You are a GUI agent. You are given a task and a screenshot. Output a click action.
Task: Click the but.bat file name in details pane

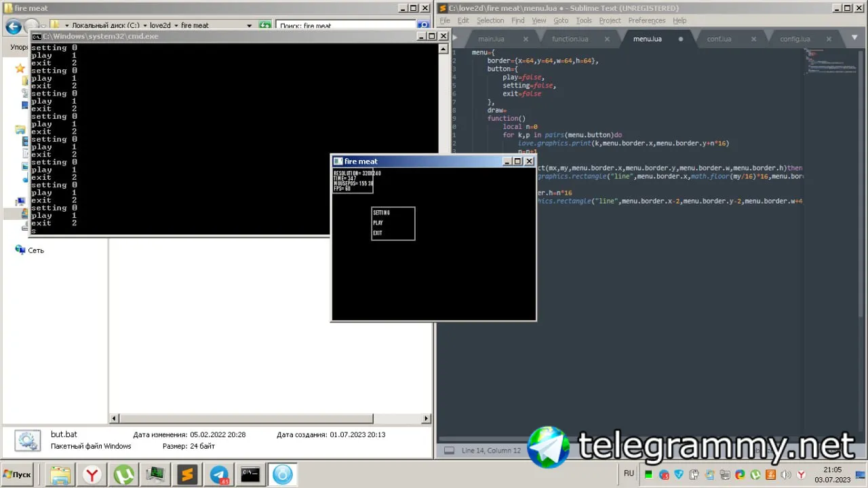[x=64, y=434]
